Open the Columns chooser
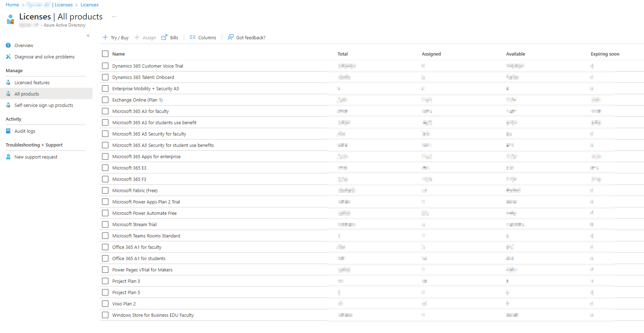 [x=203, y=38]
